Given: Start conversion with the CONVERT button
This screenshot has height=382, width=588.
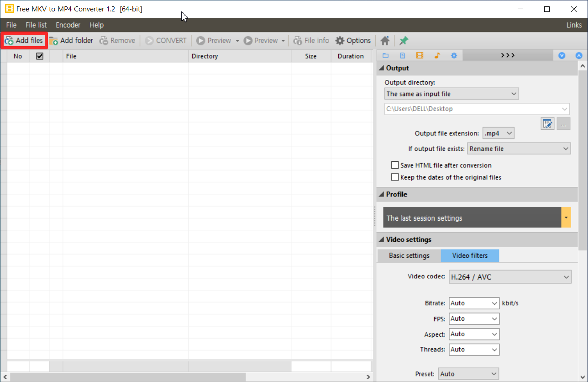Looking at the screenshot, I should [x=166, y=41].
